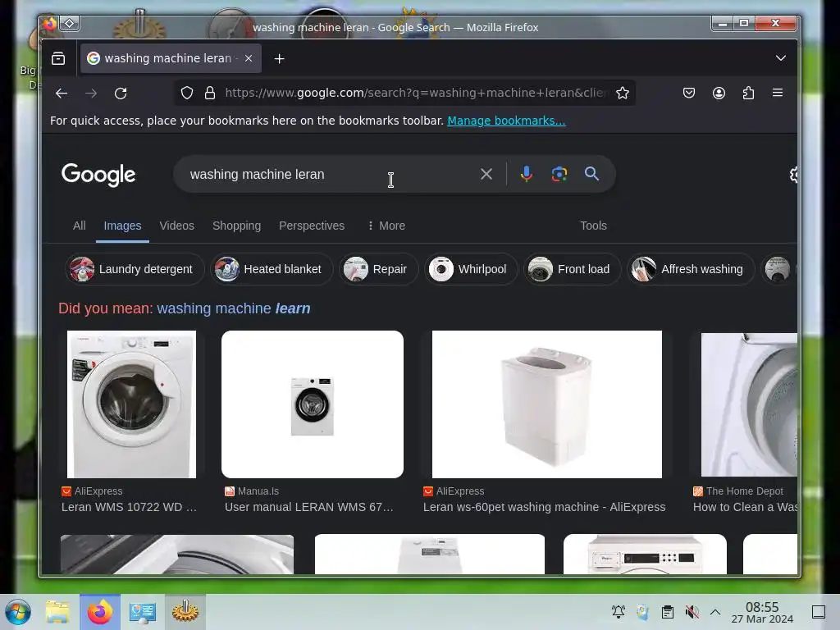Screen dimensions: 840x630
Task: Switch to Perspectives tab
Action: (x=312, y=226)
